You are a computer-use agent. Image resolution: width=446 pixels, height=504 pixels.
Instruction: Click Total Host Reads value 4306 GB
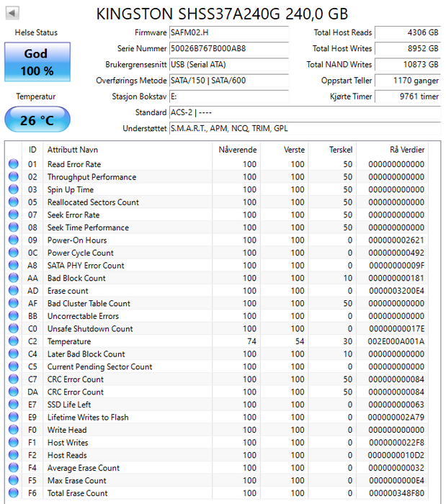click(408, 32)
